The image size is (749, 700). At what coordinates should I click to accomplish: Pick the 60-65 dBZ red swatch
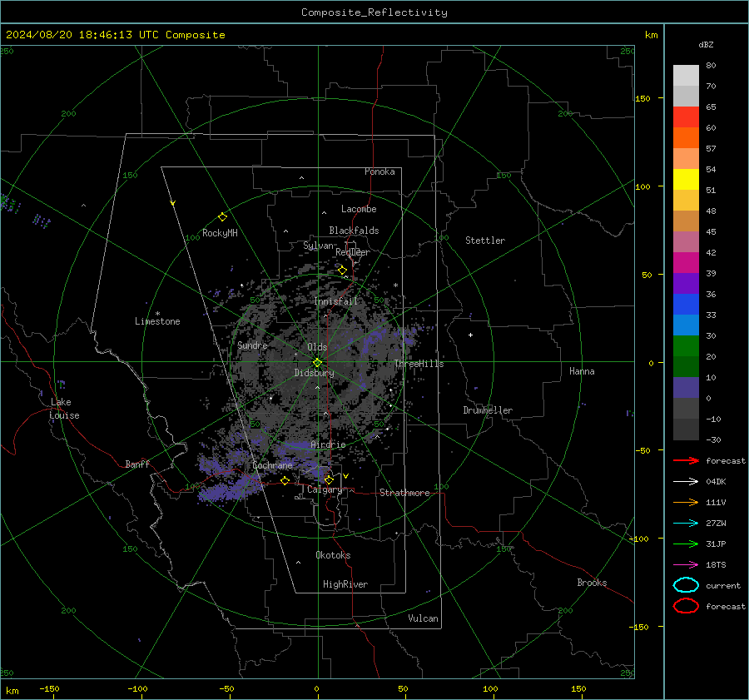(686, 117)
